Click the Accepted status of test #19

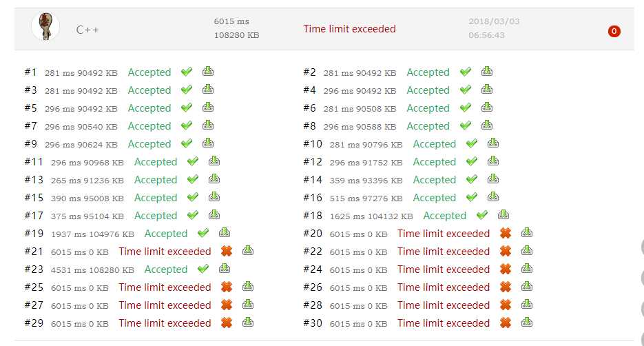coord(166,234)
